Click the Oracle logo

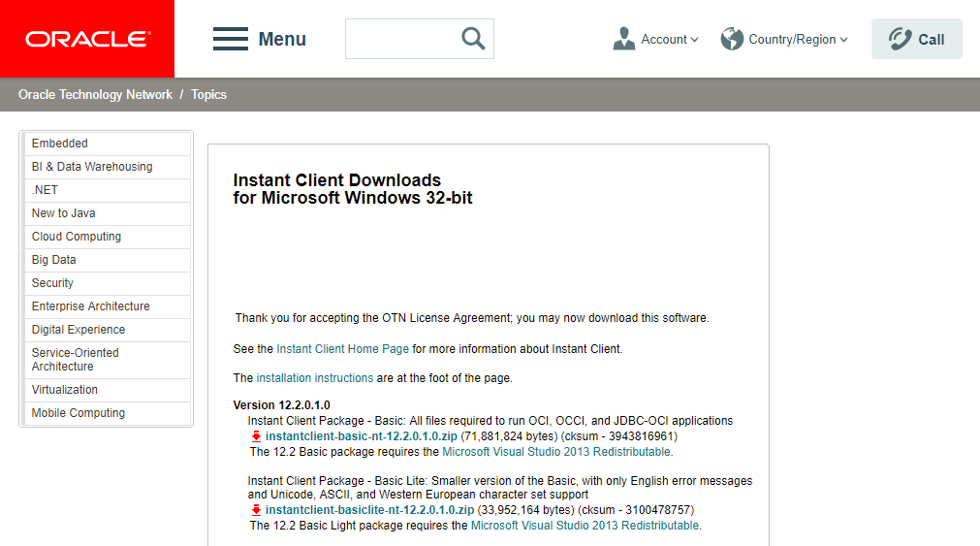[87, 39]
